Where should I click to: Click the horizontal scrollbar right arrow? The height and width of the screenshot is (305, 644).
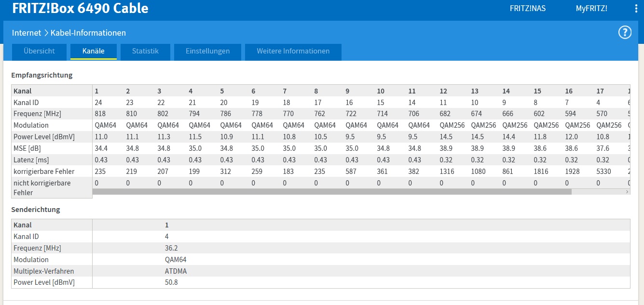coord(627,192)
